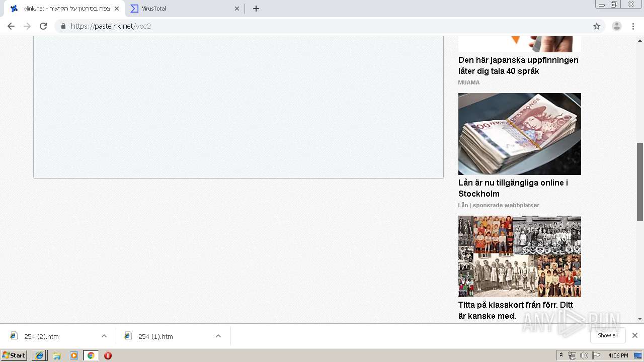This screenshot has width=644, height=362.
Task: Select the pastelink.net tab
Action: coord(64,9)
